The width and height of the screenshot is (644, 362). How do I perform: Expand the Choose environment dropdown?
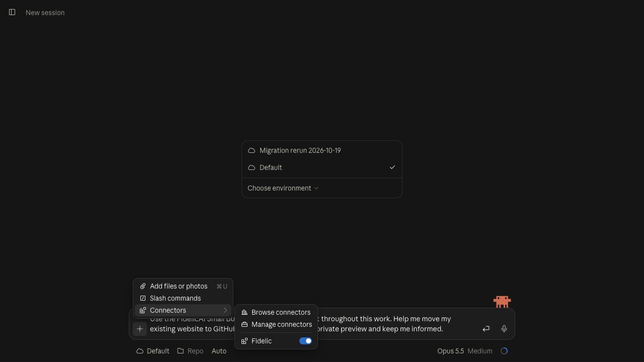pos(283,188)
